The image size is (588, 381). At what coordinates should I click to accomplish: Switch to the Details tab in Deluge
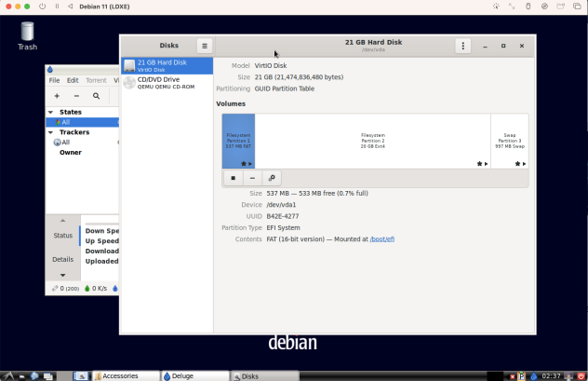coord(62,259)
